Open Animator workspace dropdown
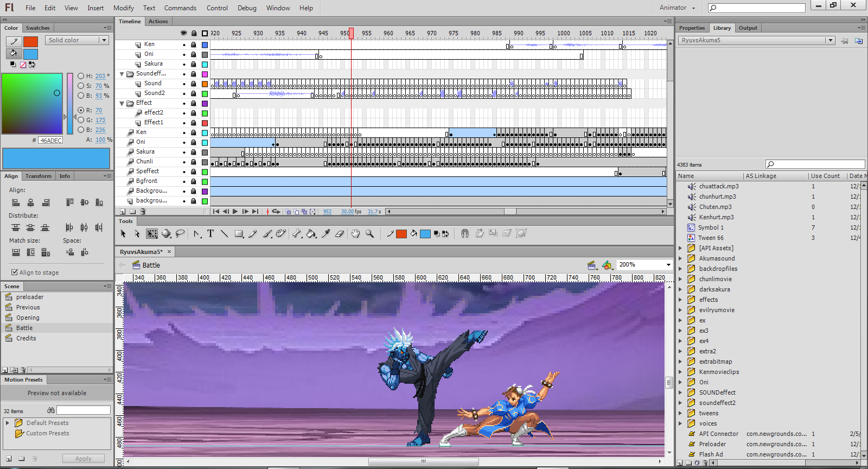868x469 pixels. [x=677, y=8]
